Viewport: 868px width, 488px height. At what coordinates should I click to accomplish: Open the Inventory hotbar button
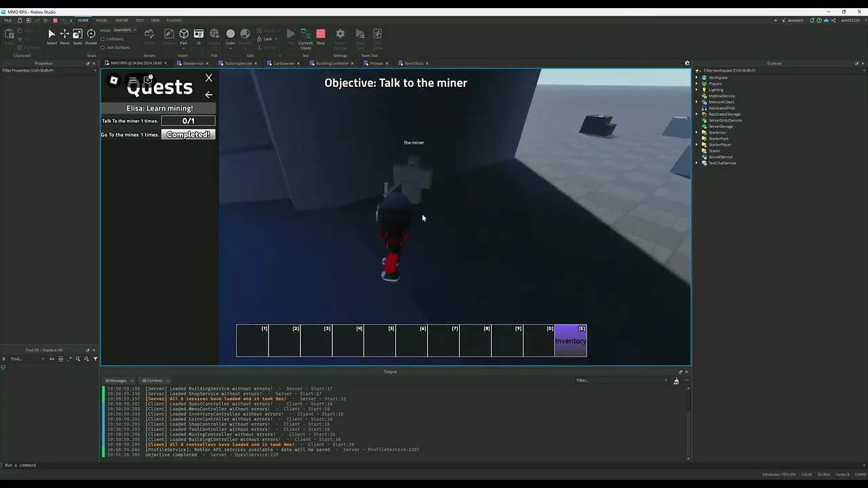coord(570,340)
